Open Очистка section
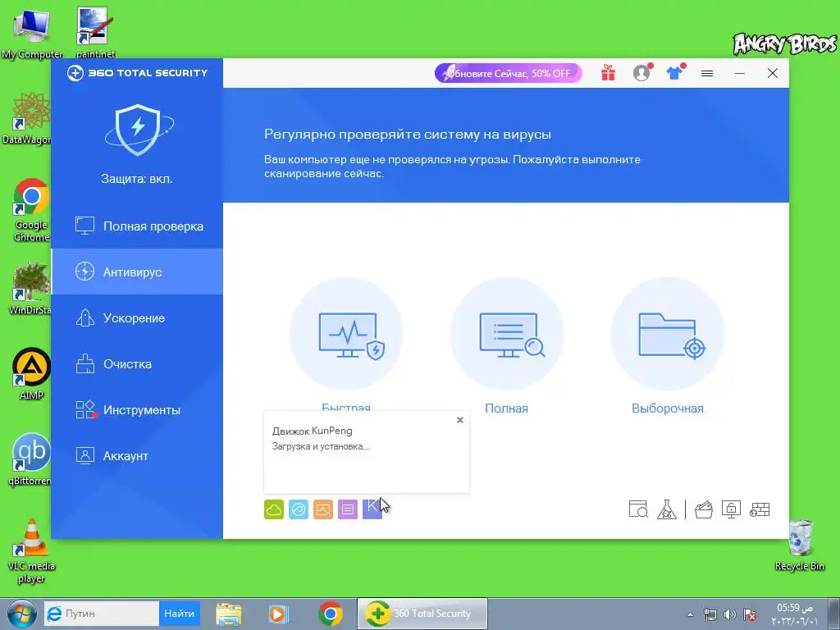The image size is (840, 630). click(x=137, y=364)
